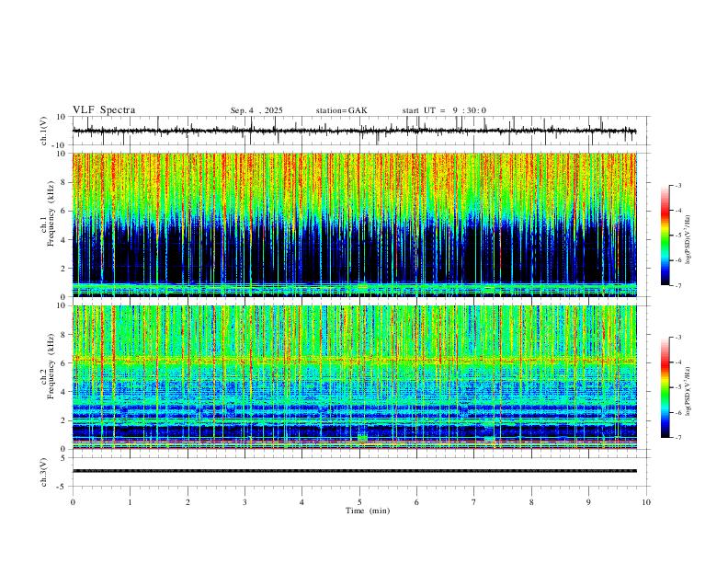Click the ch.3 flat black voltage trace
The image size is (728, 563).
(354, 471)
